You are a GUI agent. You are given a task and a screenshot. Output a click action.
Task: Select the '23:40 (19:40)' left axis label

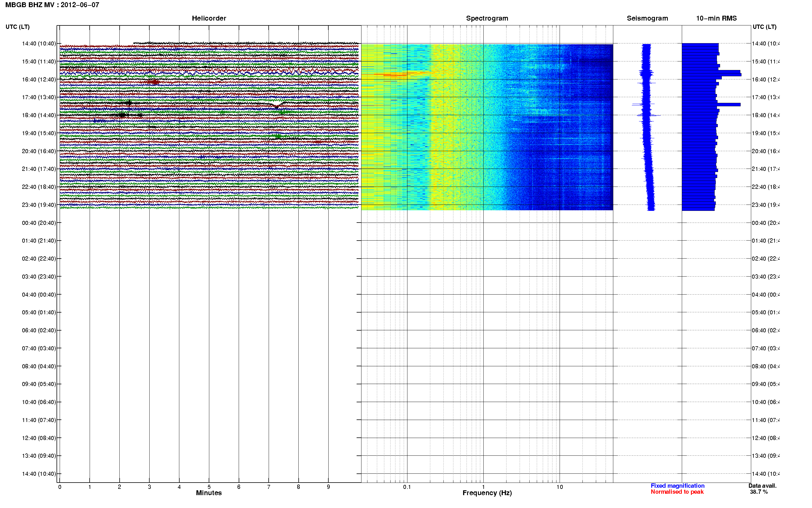pos(39,205)
